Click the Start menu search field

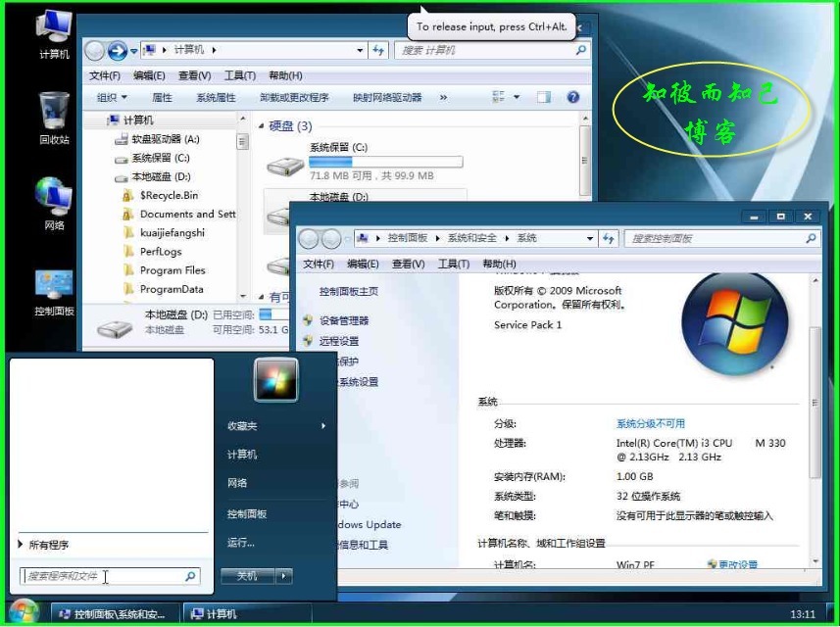pyautogui.click(x=108, y=576)
